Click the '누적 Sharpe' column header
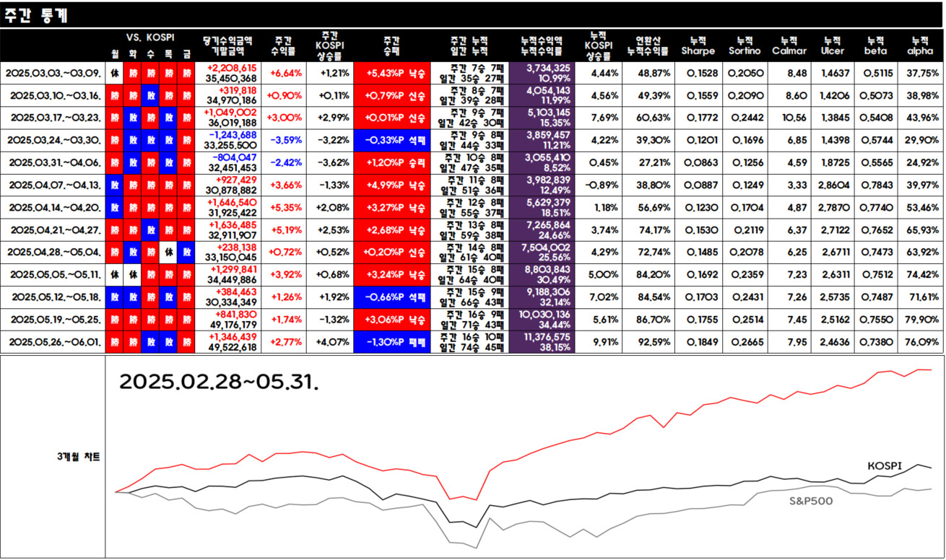The image size is (946, 560). 698,46
